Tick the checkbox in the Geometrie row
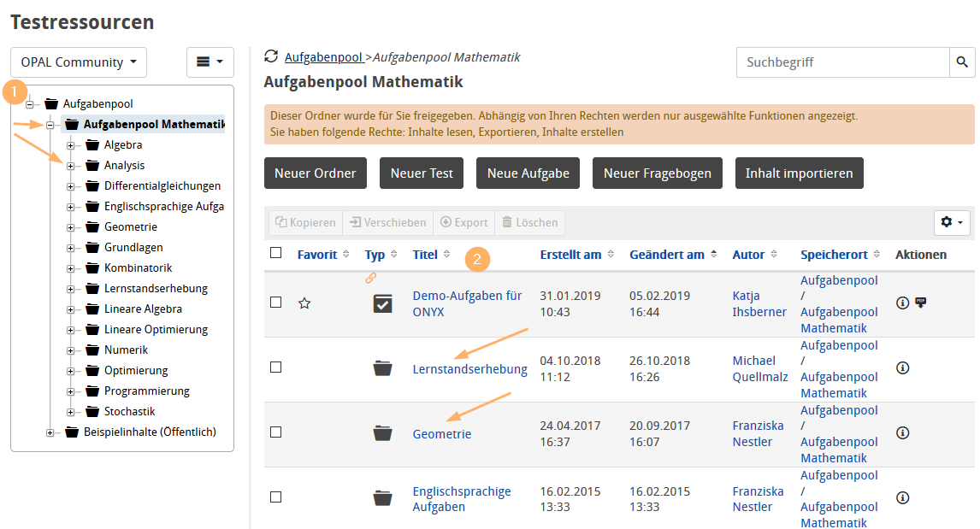The image size is (980, 529). [275, 433]
